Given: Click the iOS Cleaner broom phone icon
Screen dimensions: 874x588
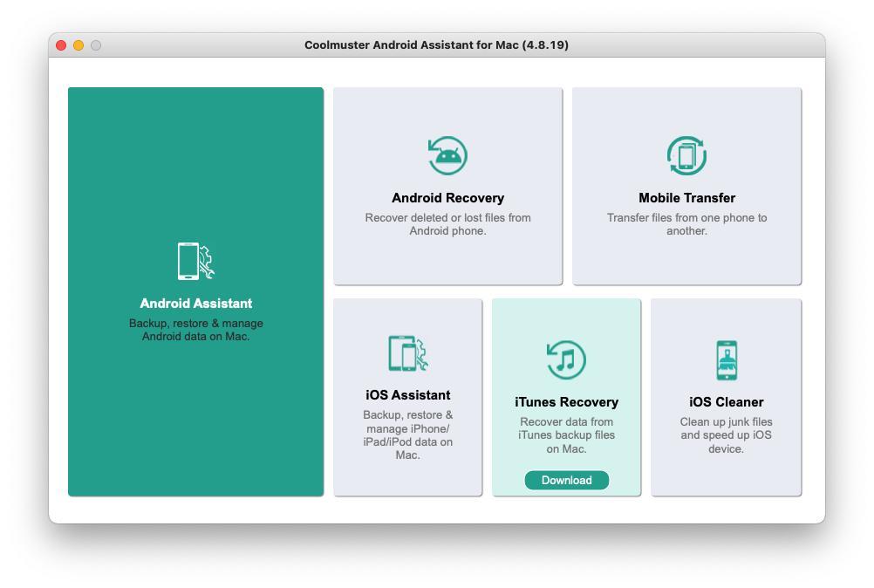Looking at the screenshot, I should point(727,360).
